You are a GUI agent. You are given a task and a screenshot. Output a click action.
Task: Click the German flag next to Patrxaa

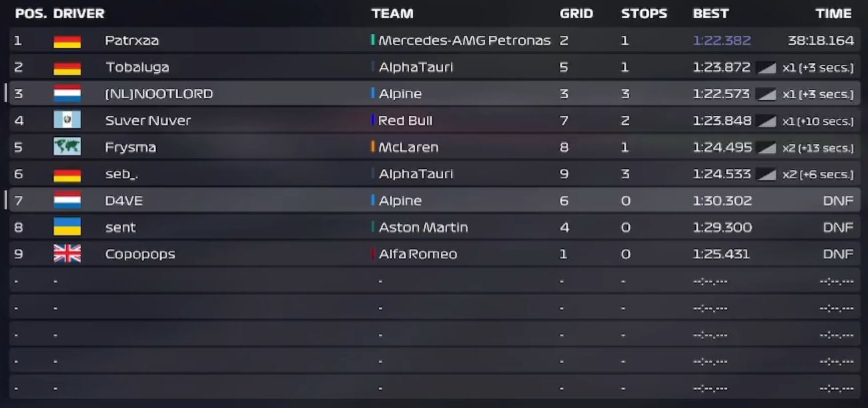click(67, 41)
